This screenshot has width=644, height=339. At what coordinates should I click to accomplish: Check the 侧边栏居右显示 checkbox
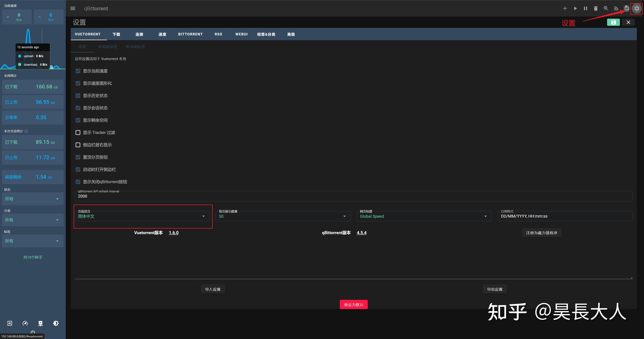click(78, 145)
